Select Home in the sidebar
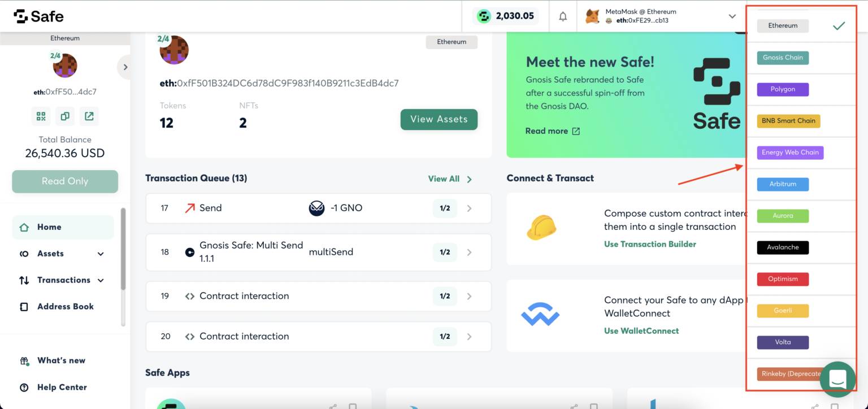Screen dimensions: 868x409 click(49, 227)
